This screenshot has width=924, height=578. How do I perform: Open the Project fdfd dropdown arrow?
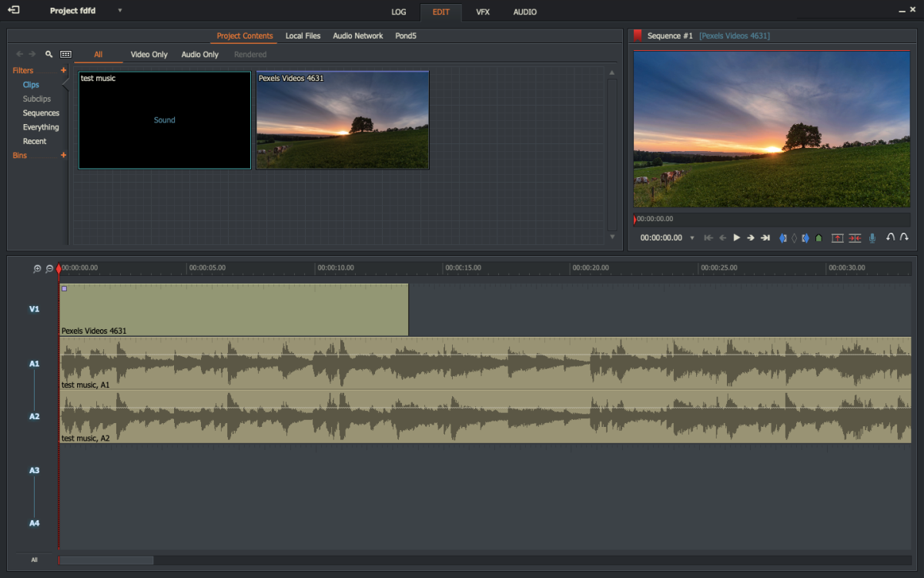(119, 11)
